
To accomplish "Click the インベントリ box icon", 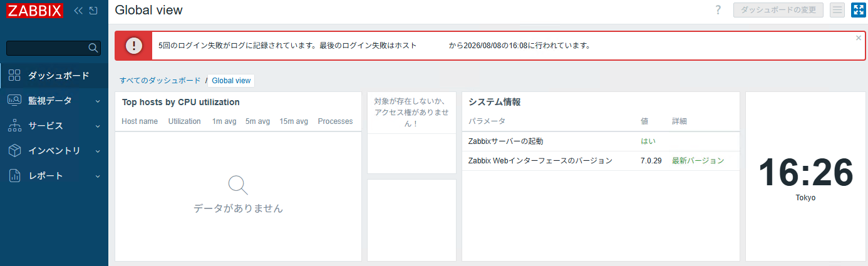I will 14,151.
